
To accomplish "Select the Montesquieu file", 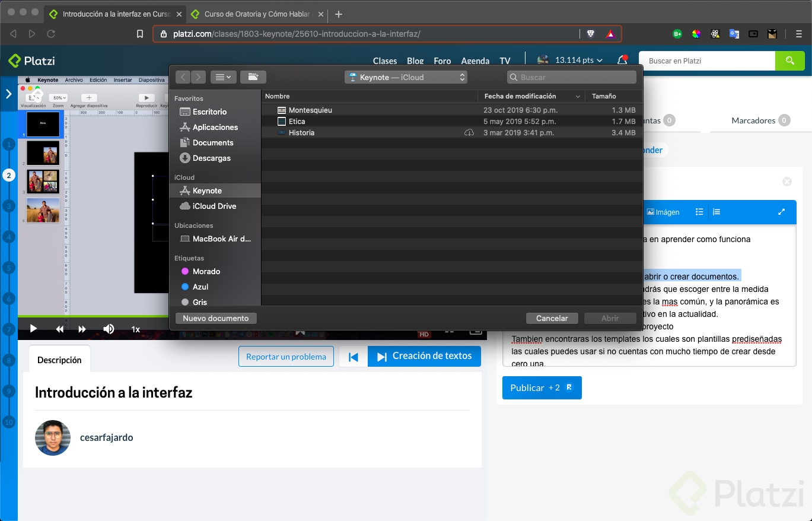I will point(452,110).
